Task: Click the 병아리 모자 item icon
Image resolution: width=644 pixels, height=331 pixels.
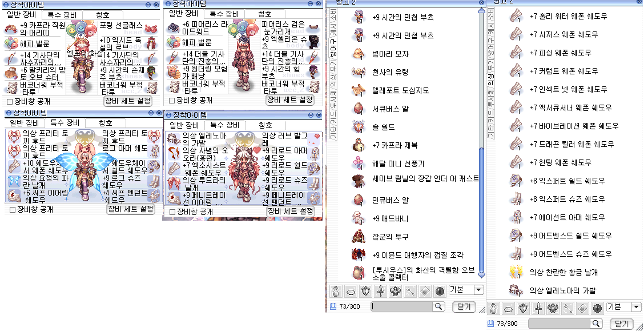Action: pos(359,54)
